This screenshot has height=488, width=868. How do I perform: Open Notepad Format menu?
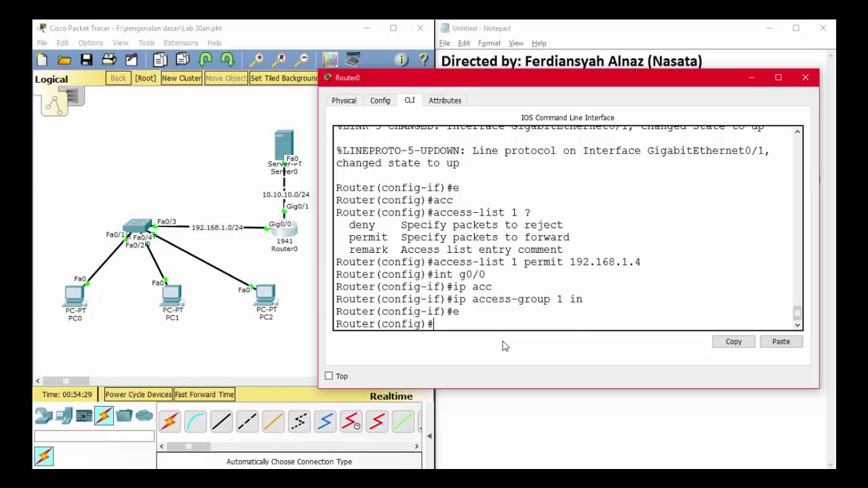tap(489, 43)
